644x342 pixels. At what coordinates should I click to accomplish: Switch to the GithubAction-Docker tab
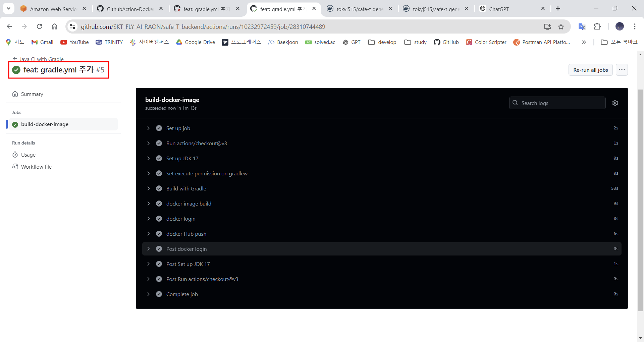click(x=127, y=9)
